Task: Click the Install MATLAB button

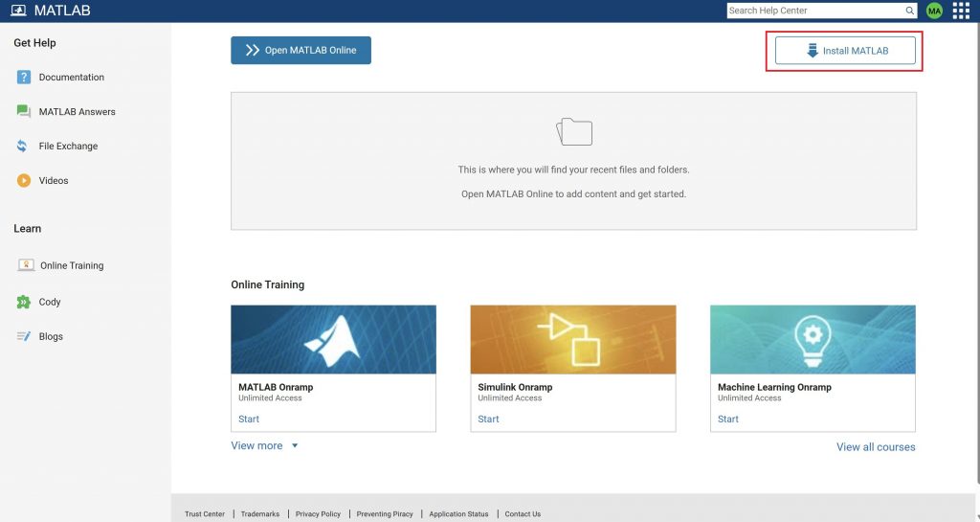Action: tap(845, 51)
